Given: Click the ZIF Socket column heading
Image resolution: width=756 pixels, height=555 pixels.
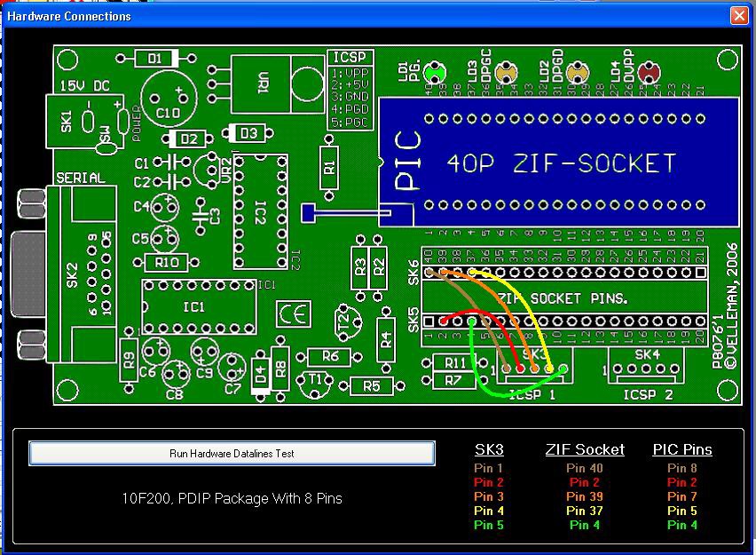Looking at the screenshot, I should [585, 449].
